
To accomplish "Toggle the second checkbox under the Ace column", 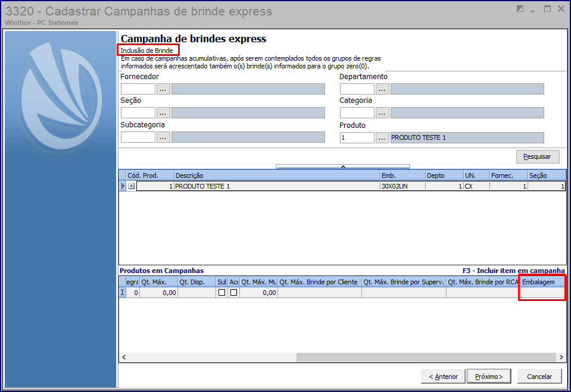I will (234, 292).
